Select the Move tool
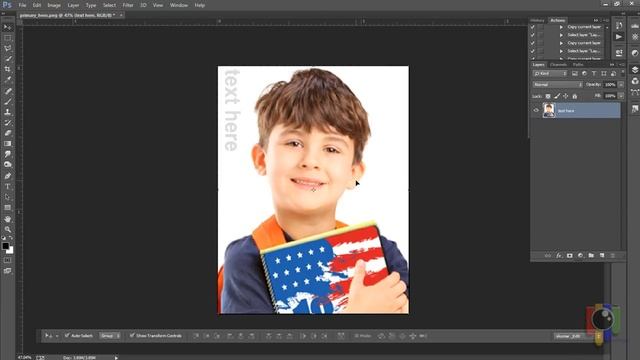The image size is (640, 360). point(7,27)
